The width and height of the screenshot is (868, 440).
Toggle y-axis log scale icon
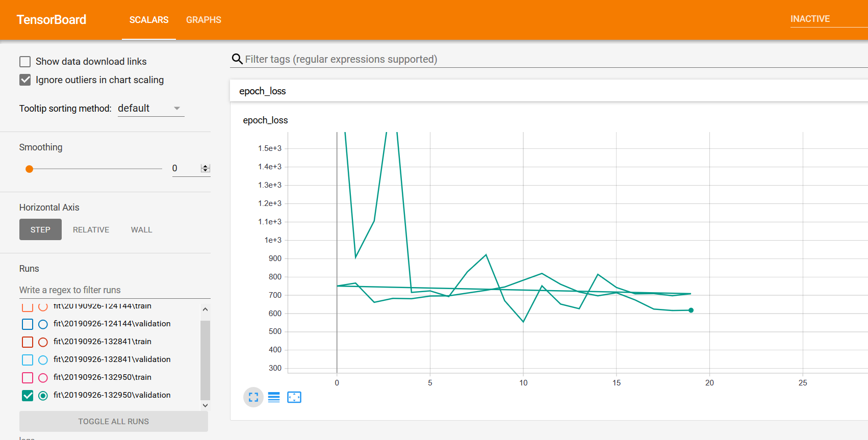pos(274,397)
